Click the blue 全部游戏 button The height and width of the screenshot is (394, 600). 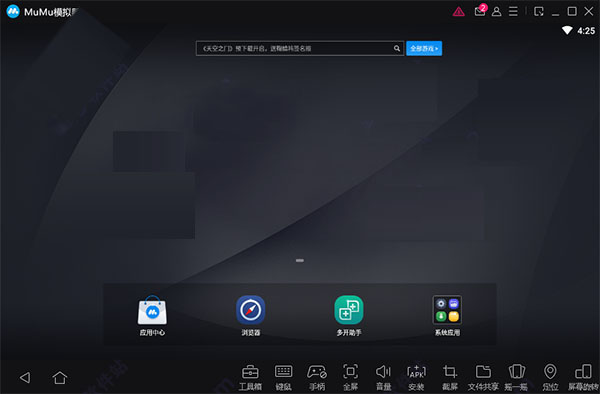point(424,49)
